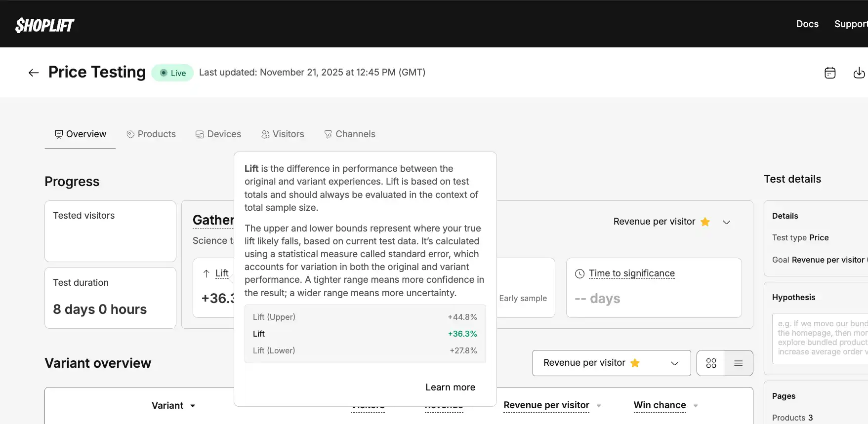
Task: Open the calendar date picker icon
Action: pyautogui.click(x=830, y=73)
